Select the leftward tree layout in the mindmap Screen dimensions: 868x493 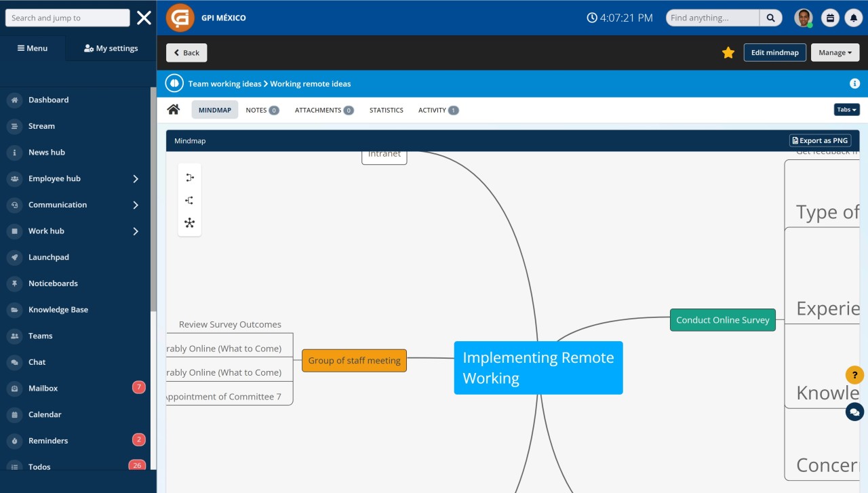(189, 199)
